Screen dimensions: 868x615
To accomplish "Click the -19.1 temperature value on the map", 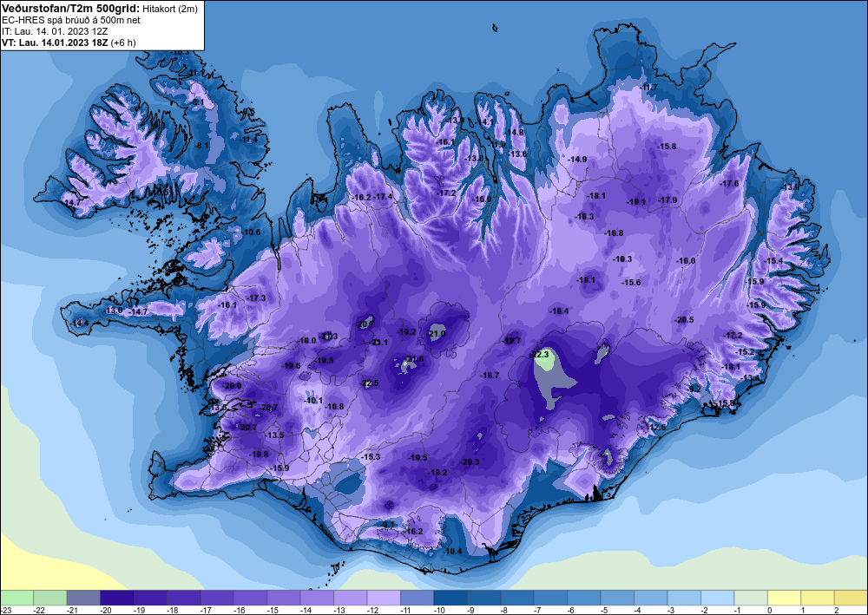I will click(x=636, y=202).
